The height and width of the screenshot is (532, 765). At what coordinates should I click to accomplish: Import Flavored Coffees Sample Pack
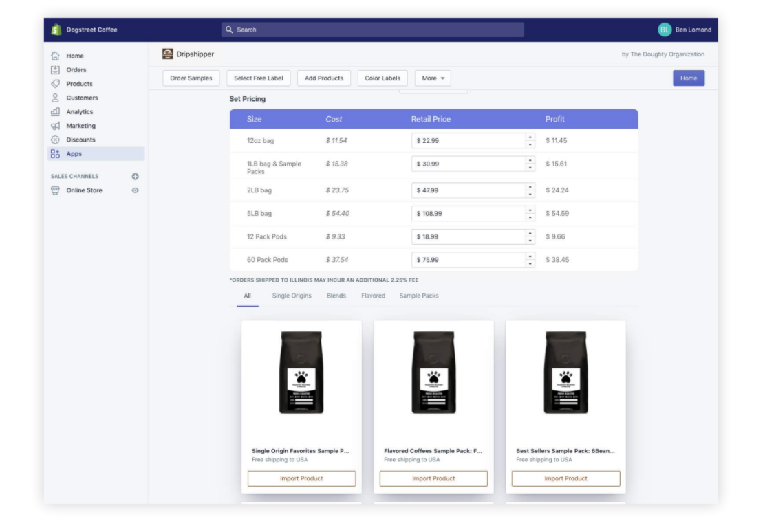(433, 479)
